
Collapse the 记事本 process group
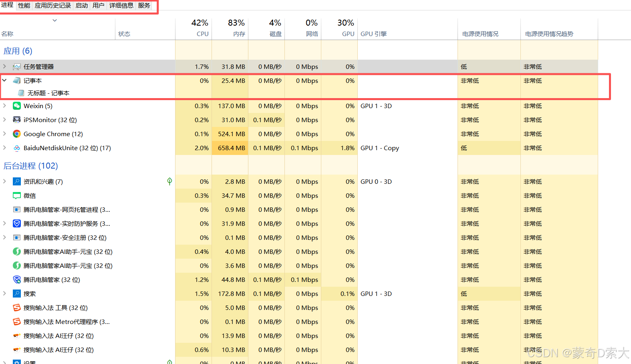[x=4, y=80]
